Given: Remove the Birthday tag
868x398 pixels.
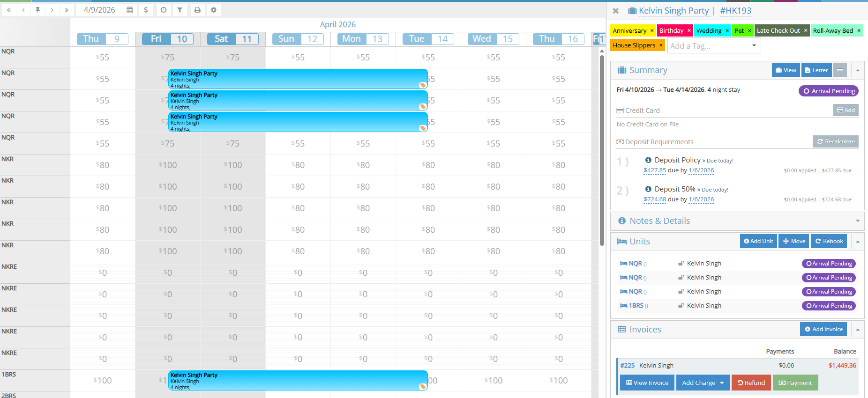Looking at the screenshot, I should point(689,31).
